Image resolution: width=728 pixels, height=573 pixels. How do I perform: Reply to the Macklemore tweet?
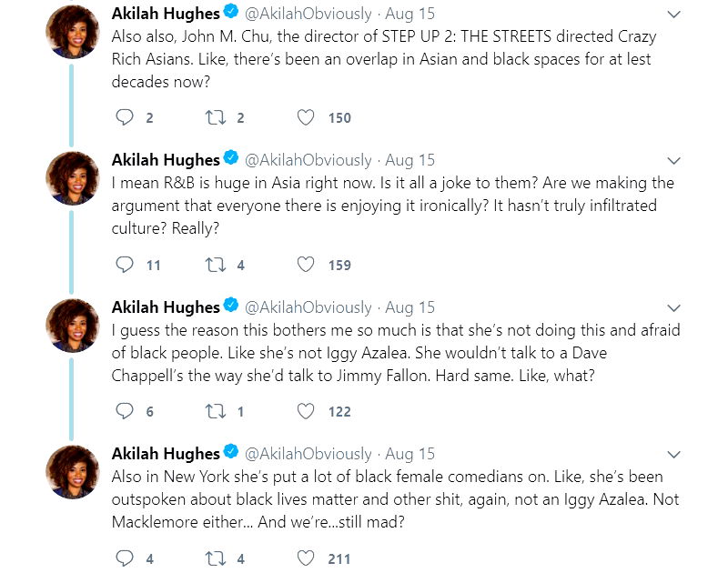tap(125, 558)
